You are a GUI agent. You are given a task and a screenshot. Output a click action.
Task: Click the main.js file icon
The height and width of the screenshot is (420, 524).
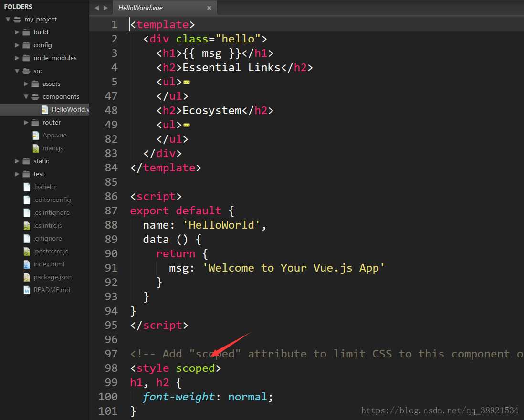36,148
